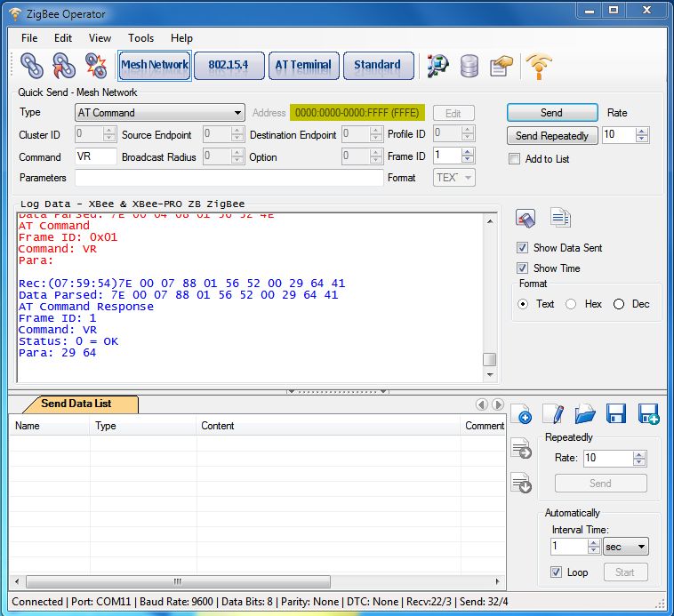
Task: Click log line 'Para: 29 64'
Action: click(57, 353)
